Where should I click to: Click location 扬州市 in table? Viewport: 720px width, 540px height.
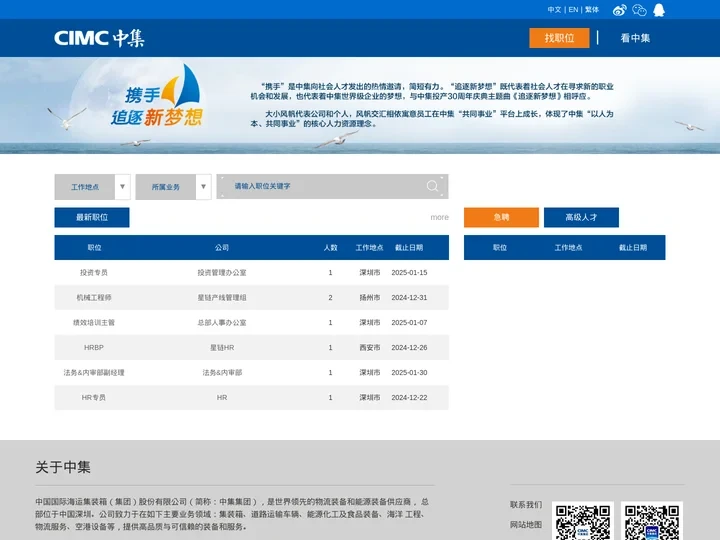pos(370,298)
